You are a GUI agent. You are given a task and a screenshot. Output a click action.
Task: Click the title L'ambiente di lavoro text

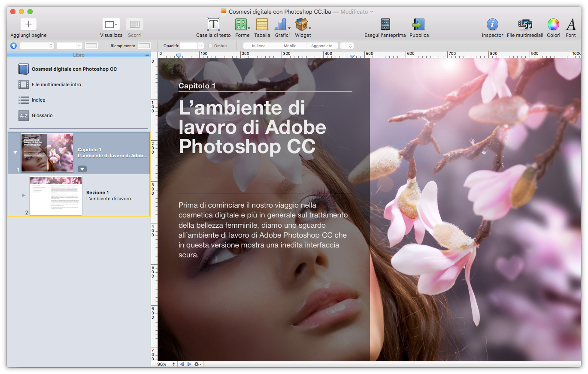pyautogui.click(x=252, y=127)
